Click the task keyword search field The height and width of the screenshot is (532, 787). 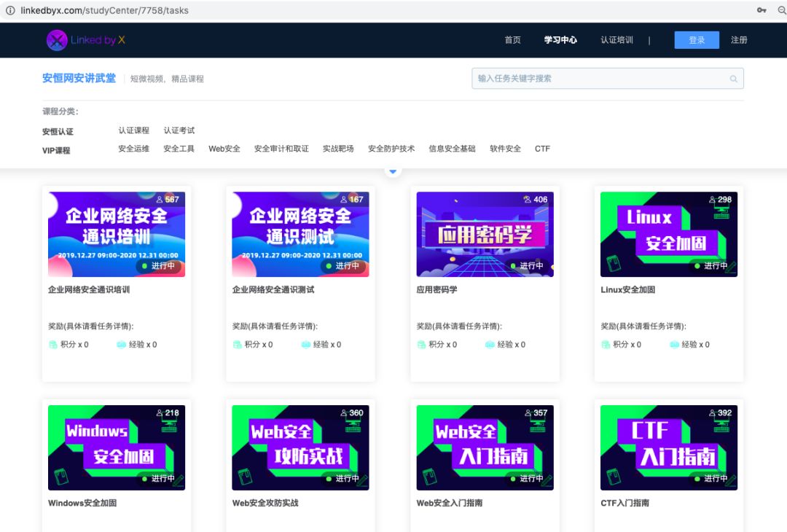(601, 79)
